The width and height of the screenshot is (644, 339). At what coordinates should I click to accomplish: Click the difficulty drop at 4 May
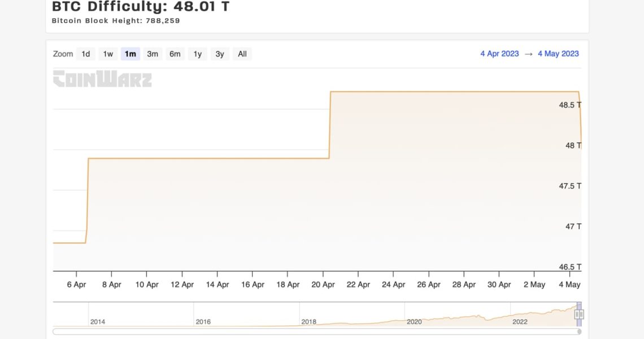(580, 119)
